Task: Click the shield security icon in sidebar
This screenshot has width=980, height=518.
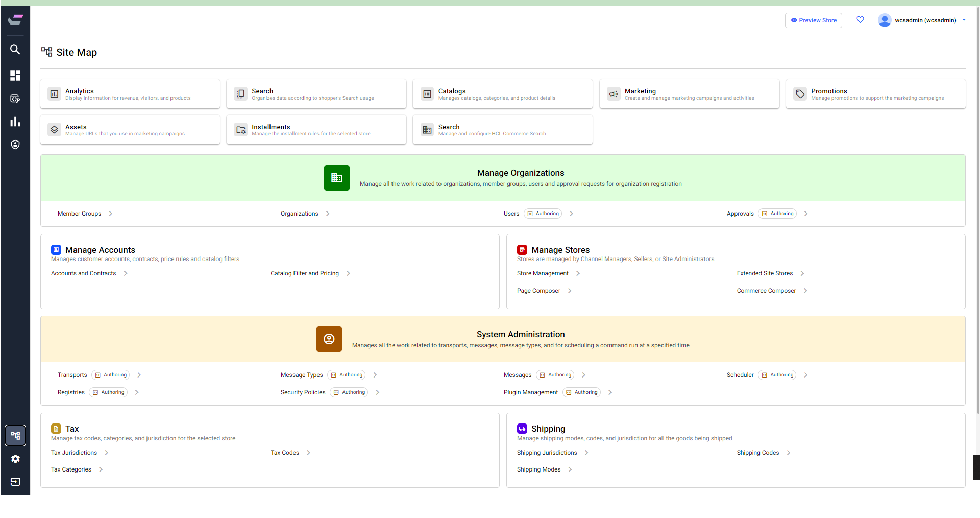Action: tap(15, 145)
